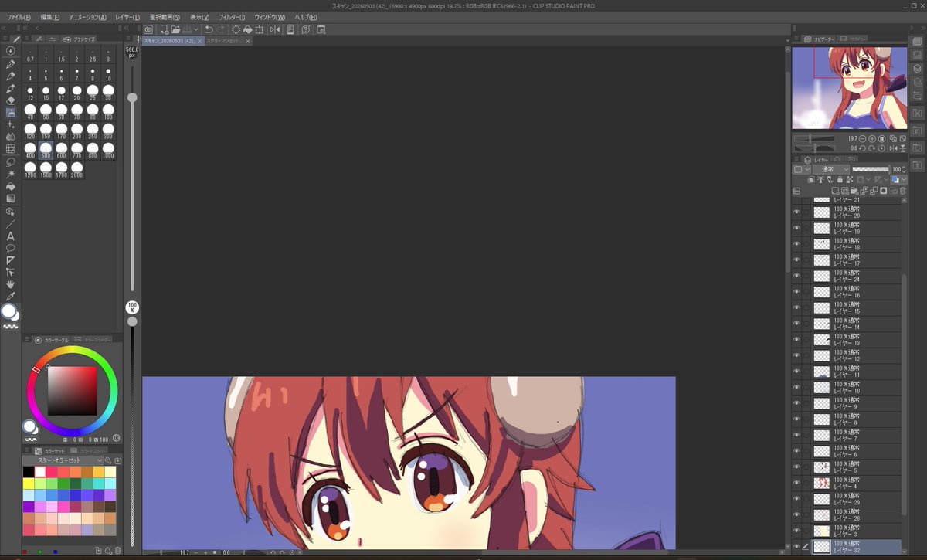Toggle visibility of layer レイヤー 12

797,355
